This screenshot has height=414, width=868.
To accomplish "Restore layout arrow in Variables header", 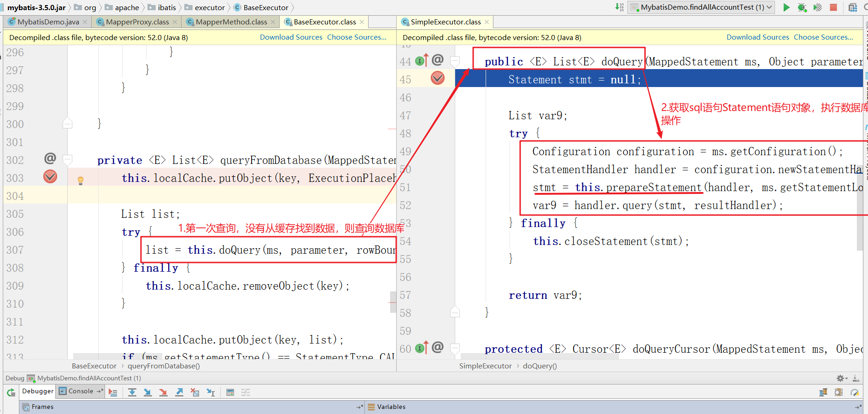I will click(858, 407).
